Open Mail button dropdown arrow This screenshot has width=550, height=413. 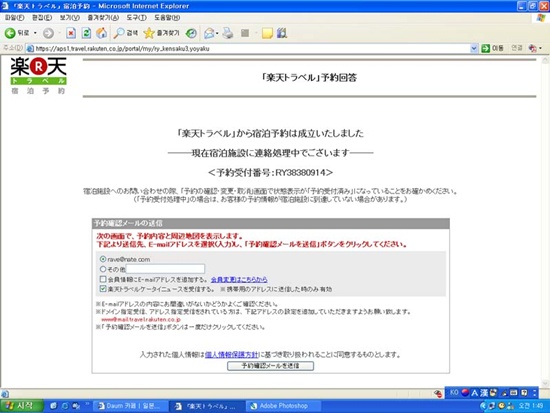pyautogui.click(x=217, y=33)
